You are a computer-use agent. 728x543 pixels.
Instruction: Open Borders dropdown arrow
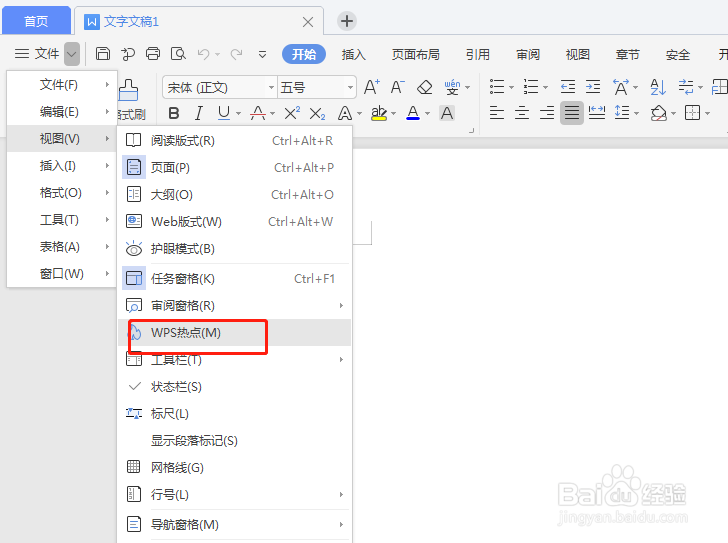point(707,113)
